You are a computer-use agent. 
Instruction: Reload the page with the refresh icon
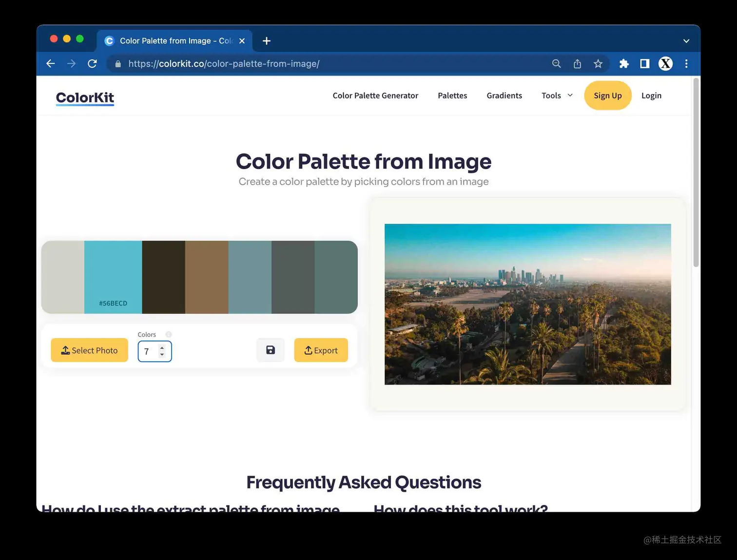[92, 63]
